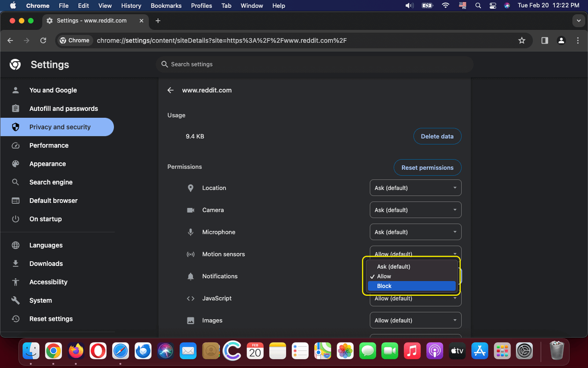This screenshot has width=588, height=368.
Task: Open Opera from the Dock
Action: [98, 351]
